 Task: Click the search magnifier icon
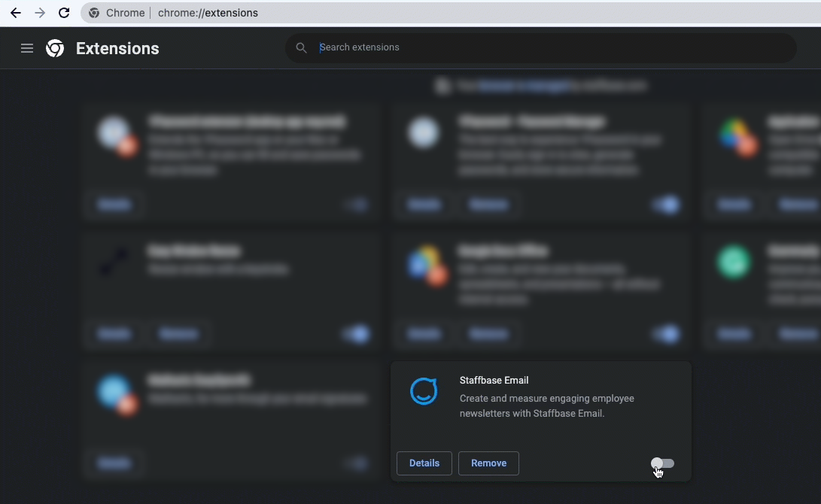301,47
